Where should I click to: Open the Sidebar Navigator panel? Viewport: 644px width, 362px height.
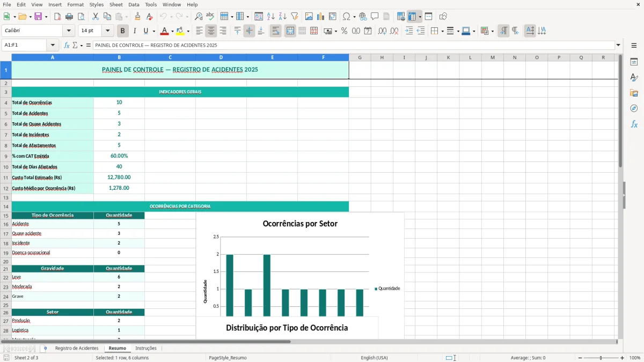point(634,108)
